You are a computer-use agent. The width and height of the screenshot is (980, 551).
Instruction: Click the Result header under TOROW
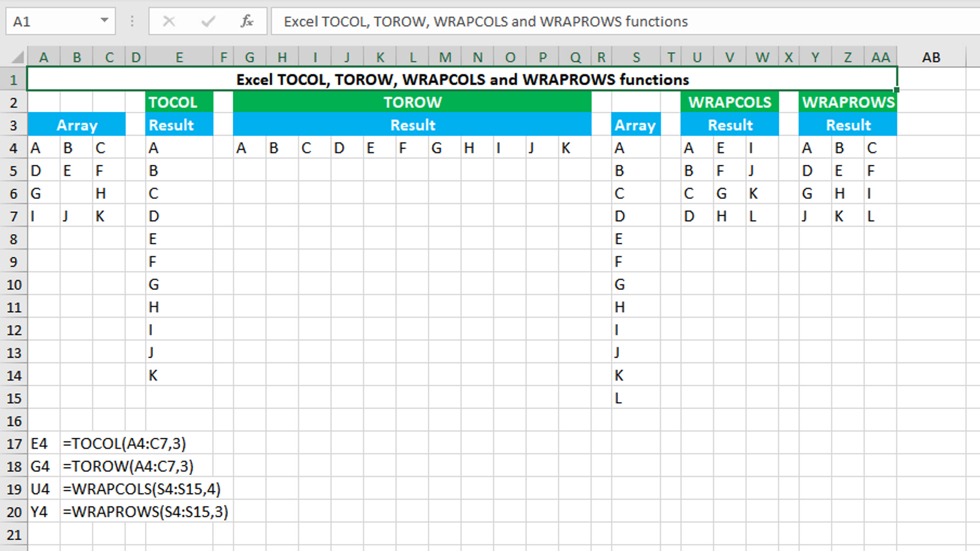pyautogui.click(x=412, y=125)
